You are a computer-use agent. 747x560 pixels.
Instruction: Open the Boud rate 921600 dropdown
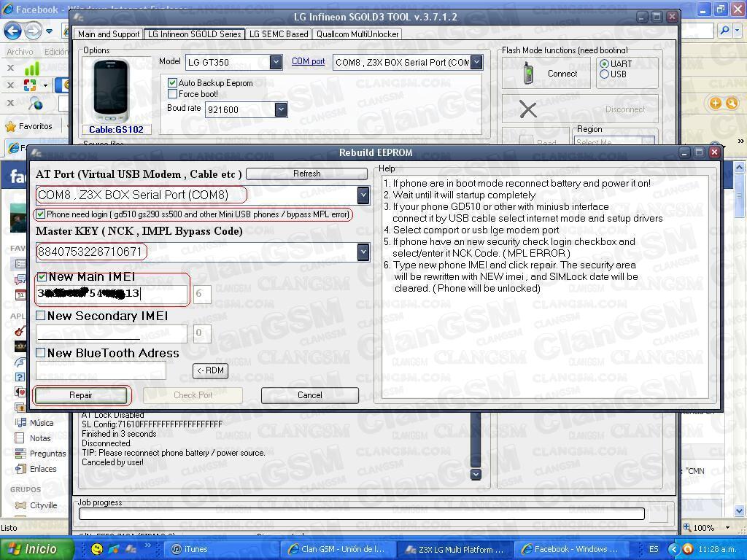[x=281, y=110]
